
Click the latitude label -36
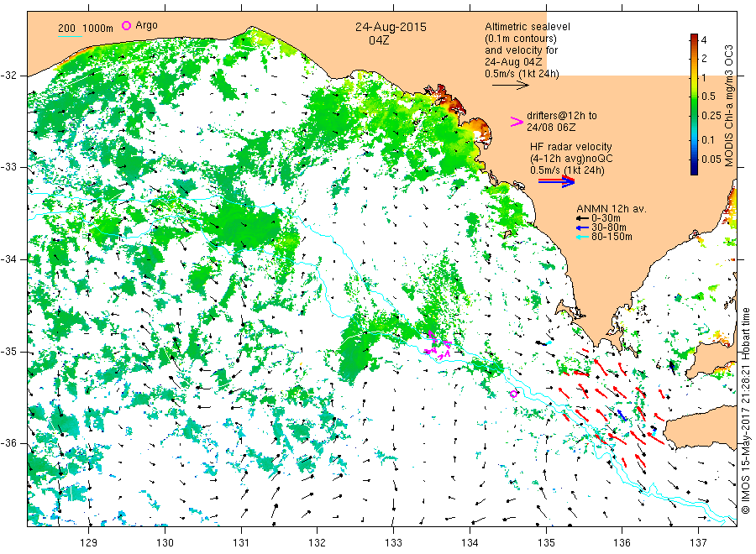(x=9, y=443)
